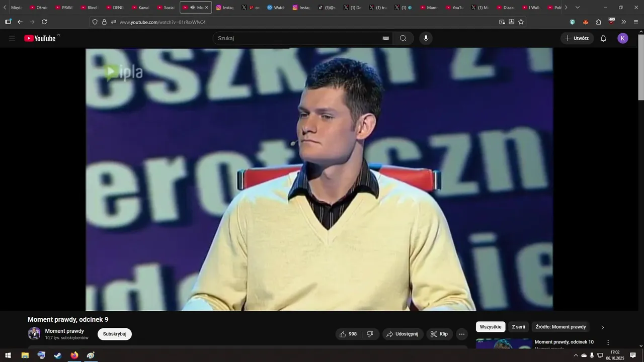The image size is (644, 362).
Task: Show hidden system tray icons
Action: (576, 355)
